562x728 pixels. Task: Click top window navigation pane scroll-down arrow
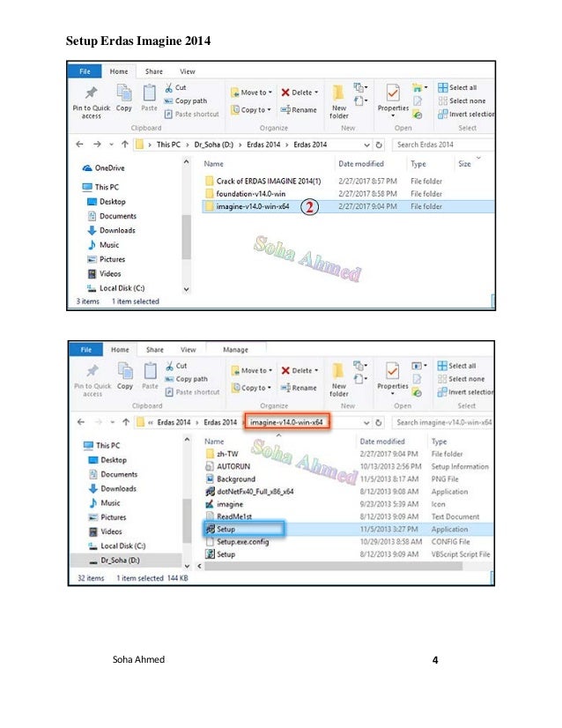pos(187,289)
